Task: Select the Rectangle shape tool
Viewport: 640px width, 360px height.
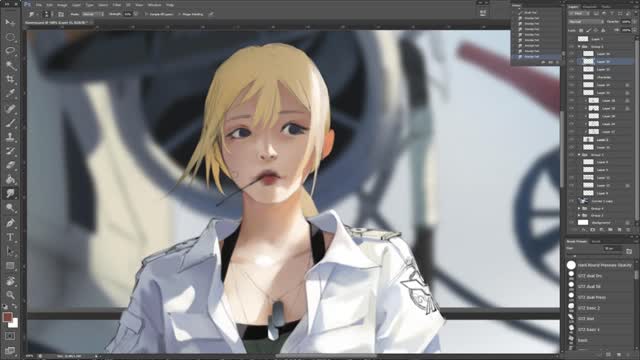Action: [x=10, y=266]
